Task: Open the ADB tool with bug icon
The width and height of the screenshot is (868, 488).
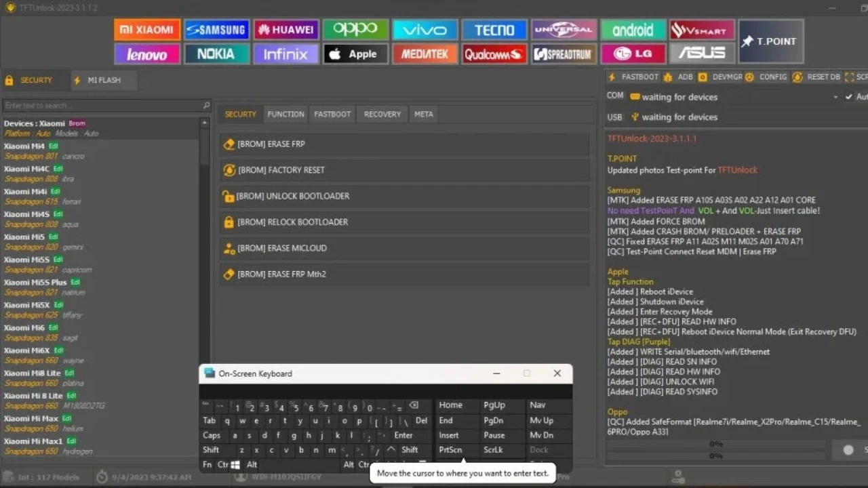Action: pyautogui.click(x=678, y=77)
